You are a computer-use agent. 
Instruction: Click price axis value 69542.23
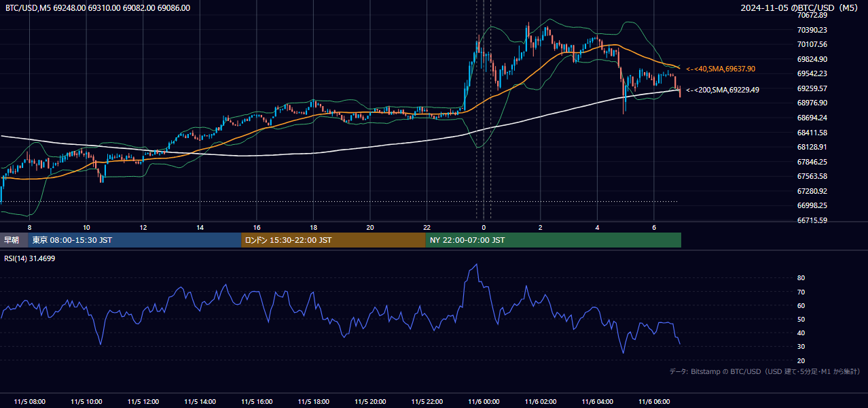point(812,73)
